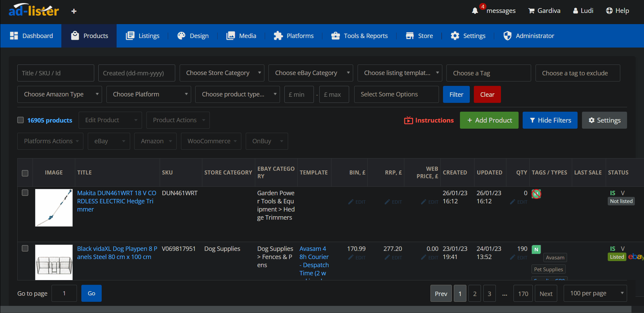Select the Makita DUN461WRT row checkbox
644x313 pixels.
pyautogui.click(x=25, y=192)
